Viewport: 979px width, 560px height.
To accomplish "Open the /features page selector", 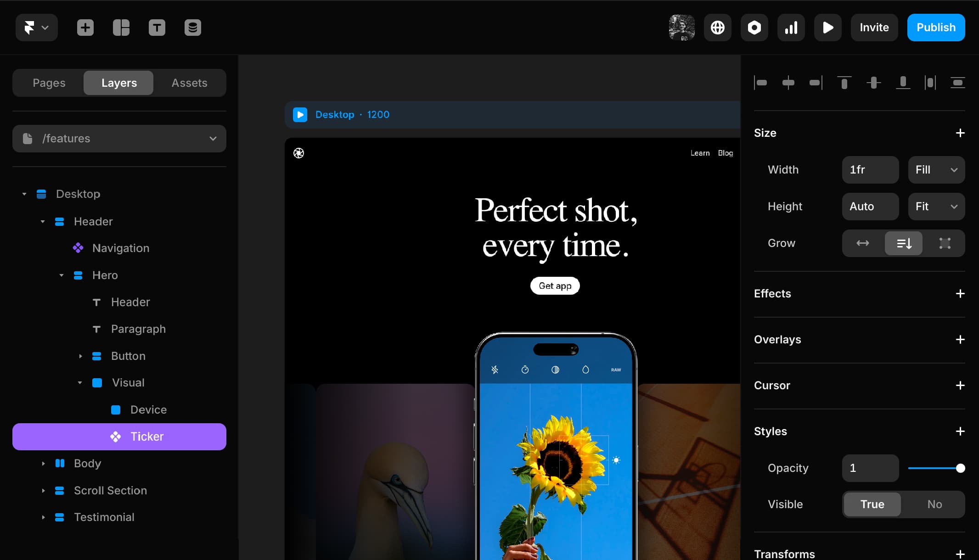I will pos(119,139).
